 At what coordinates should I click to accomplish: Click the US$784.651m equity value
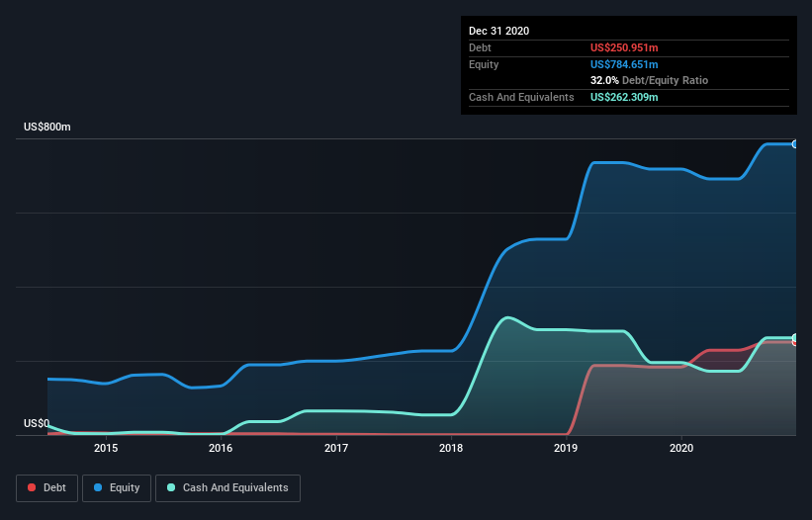coord(624,64)
